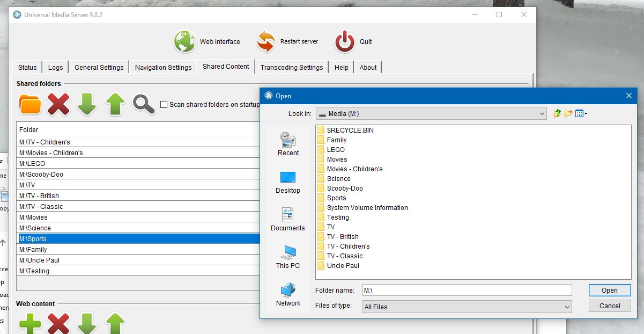Screen dimensions: 644x334
Task: Select Uncle Paul folder in file list
Action: coord(338,266)
